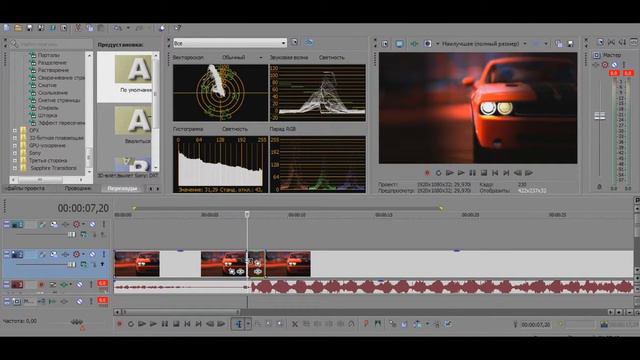
Task: Open Video Output FX in the preview toolbar
Action: pos(414,44)
